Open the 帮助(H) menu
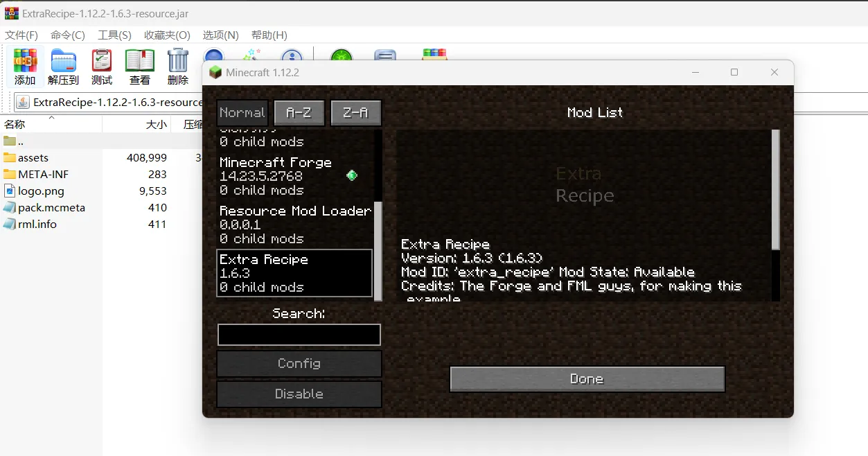 coord(269,35)
